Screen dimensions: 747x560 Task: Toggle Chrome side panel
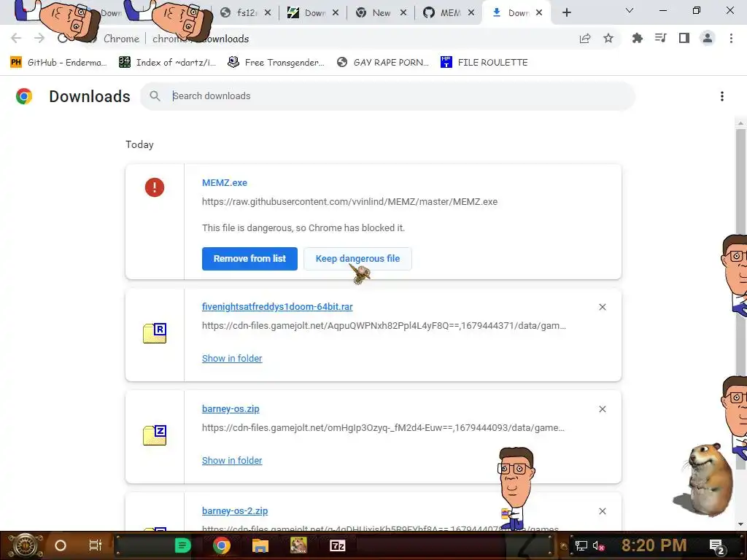(x=684, y=39)
